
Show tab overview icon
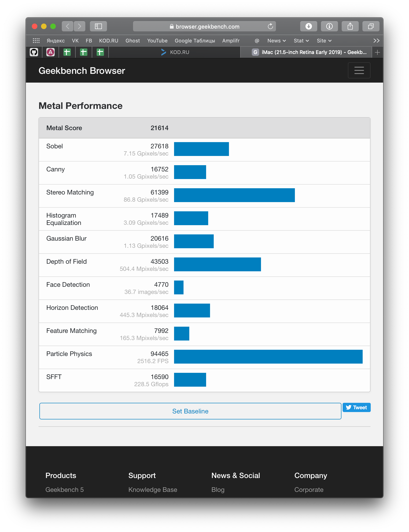point(371,26)
